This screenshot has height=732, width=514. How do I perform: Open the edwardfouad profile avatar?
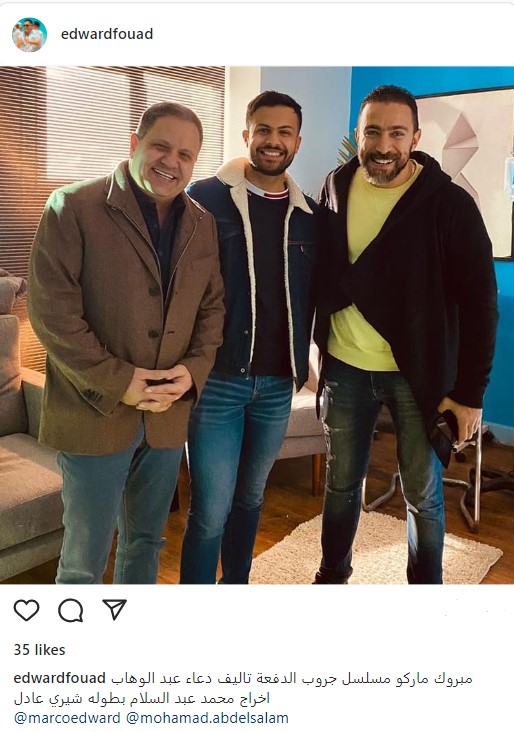click(x=29, y=35)
